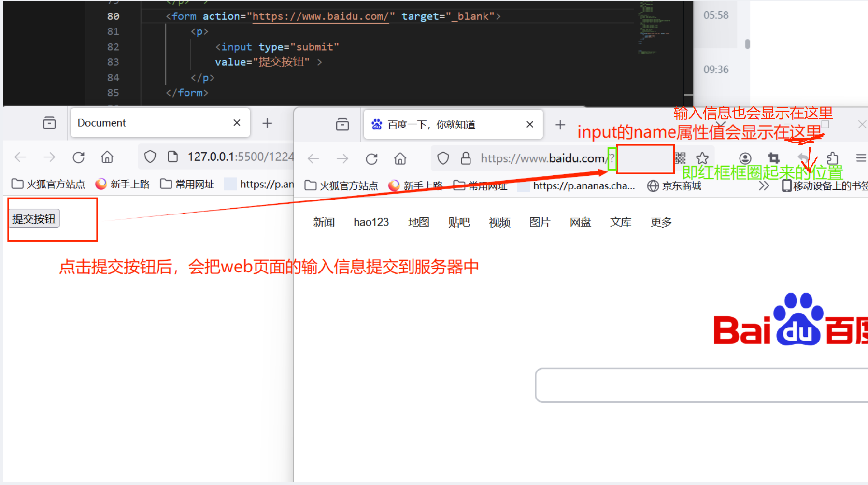Show more bookmarks with the chevron
This screenshot has height=485, width=868.
pos(764,185)
